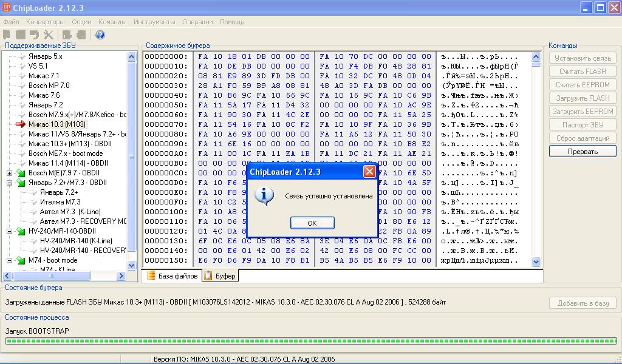Open the Конверторы menu
This screenshot has height=364, width=622.
(x=45, y=22)
